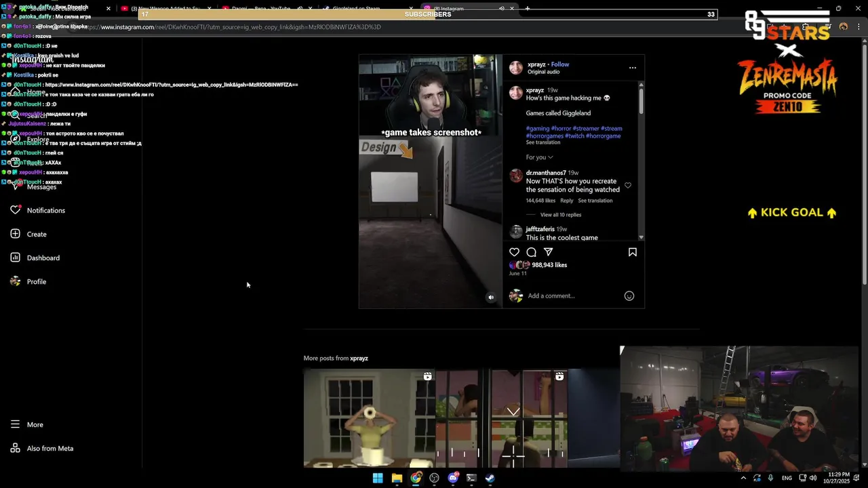This screenshot has height=488, width=868.
Task: Open xprayz link in More posts heading
Action: pyautogui.click(x=359, y=358)
